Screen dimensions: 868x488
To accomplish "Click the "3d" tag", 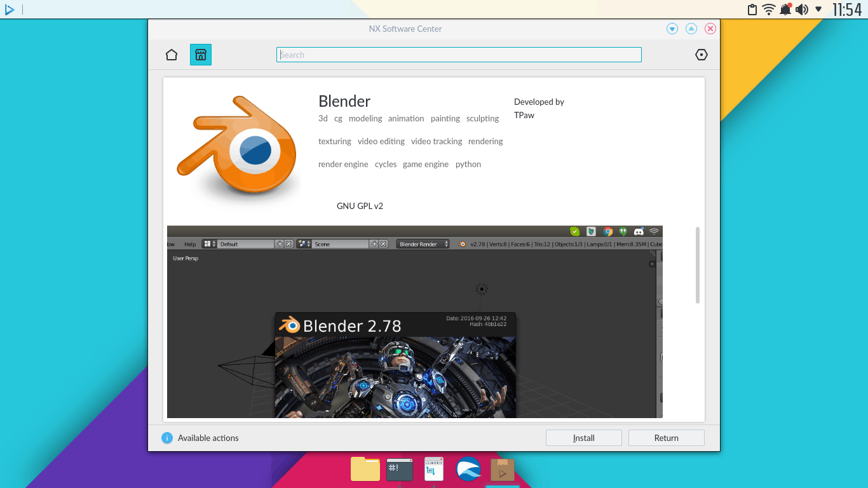I will click(x=323, y=118).
